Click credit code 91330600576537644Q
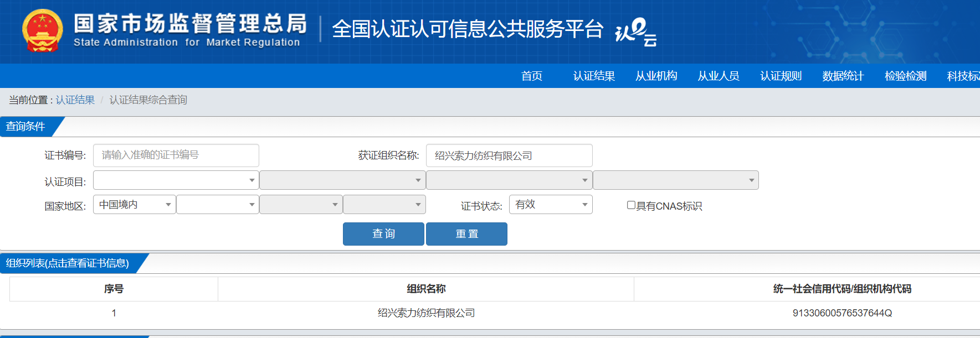This screenshot has width=980, height=338. tap(842, 313)
